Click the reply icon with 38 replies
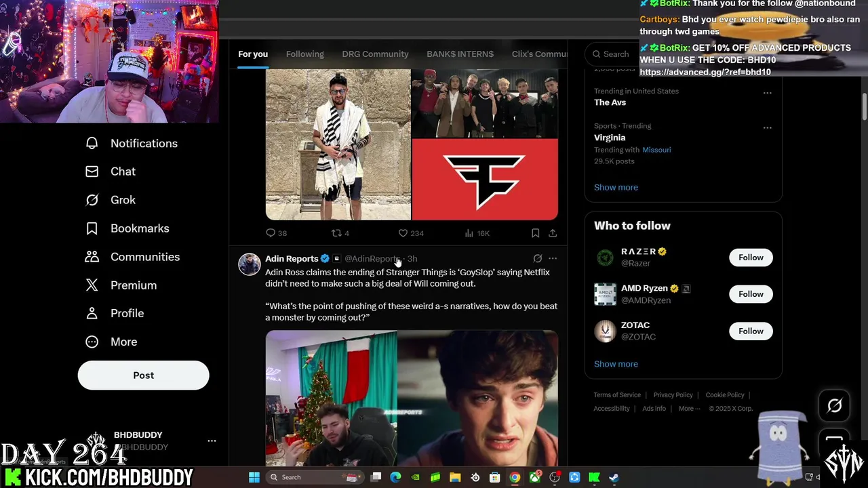 point(271,233)
